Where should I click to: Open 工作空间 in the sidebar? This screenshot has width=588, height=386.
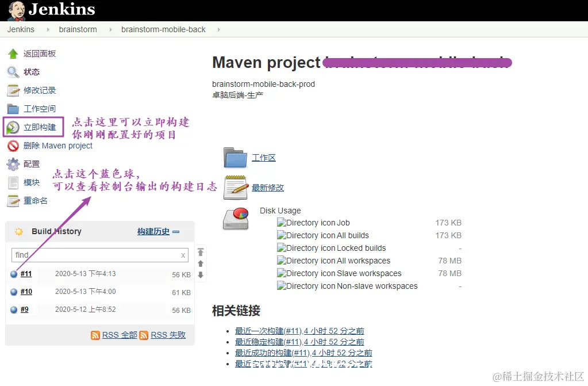(x=40, y=109)
